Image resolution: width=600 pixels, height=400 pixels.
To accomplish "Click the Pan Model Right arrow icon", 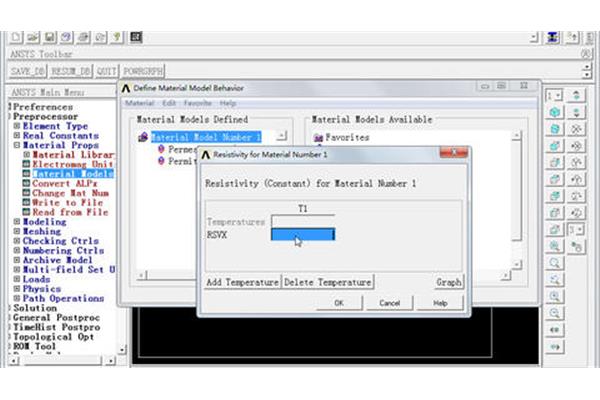I will 555,347.
